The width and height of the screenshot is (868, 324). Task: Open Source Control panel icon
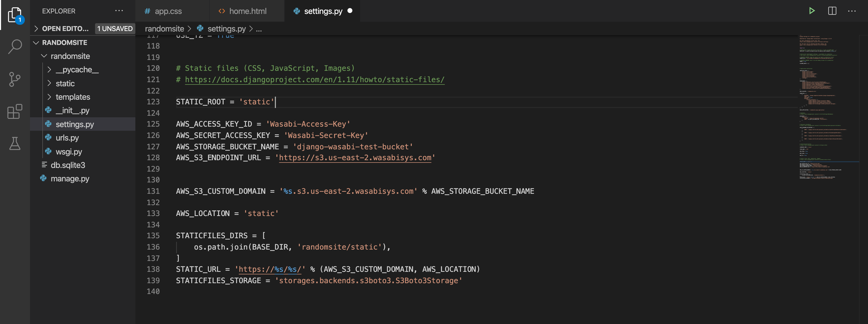click(15, 78)
